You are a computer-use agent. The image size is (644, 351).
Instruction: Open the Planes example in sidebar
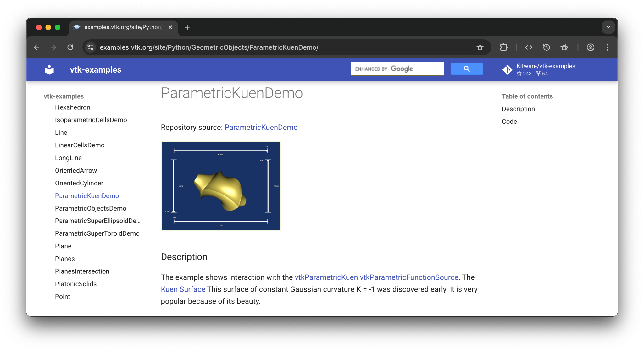pyautogui.click(x=65, y=259)
